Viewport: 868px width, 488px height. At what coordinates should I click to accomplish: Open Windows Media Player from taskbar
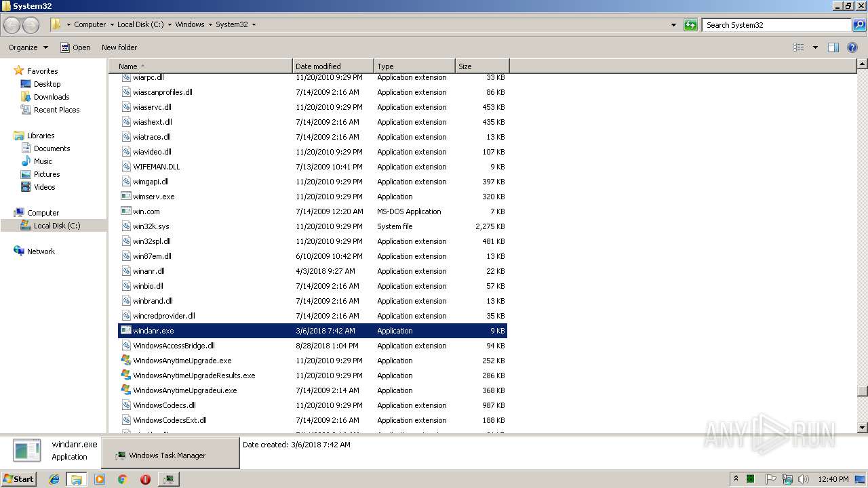click(100, 479)
